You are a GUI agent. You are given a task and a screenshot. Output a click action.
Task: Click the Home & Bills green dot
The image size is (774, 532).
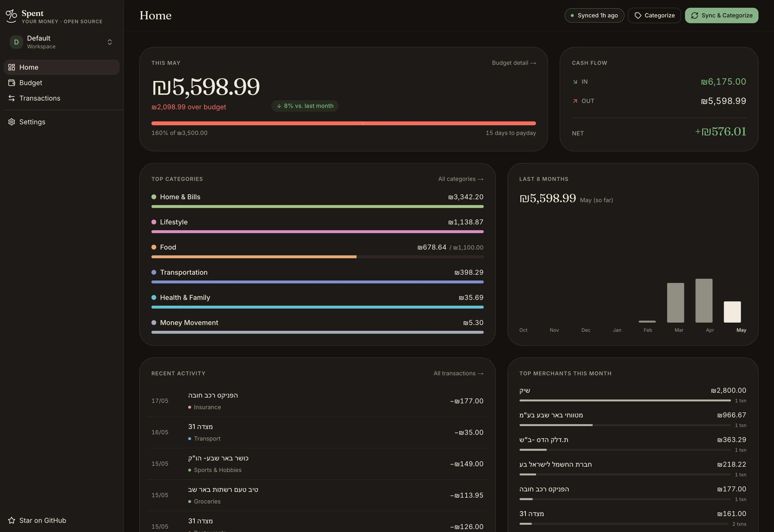[154, 197]
